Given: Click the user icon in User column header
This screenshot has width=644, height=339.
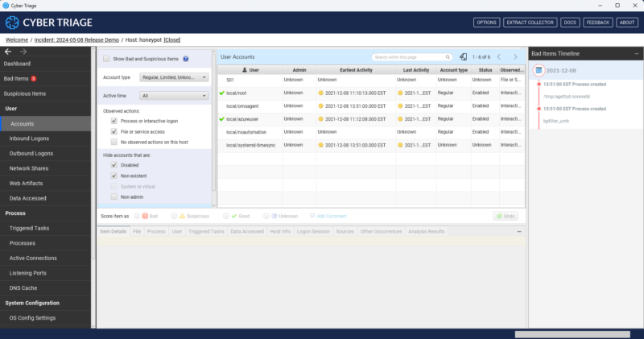Looking at the screenshot, I should (x=245, y=70).
